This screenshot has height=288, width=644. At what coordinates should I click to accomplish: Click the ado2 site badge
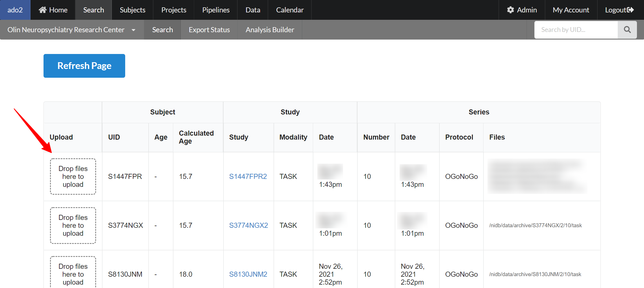(15, 10)
